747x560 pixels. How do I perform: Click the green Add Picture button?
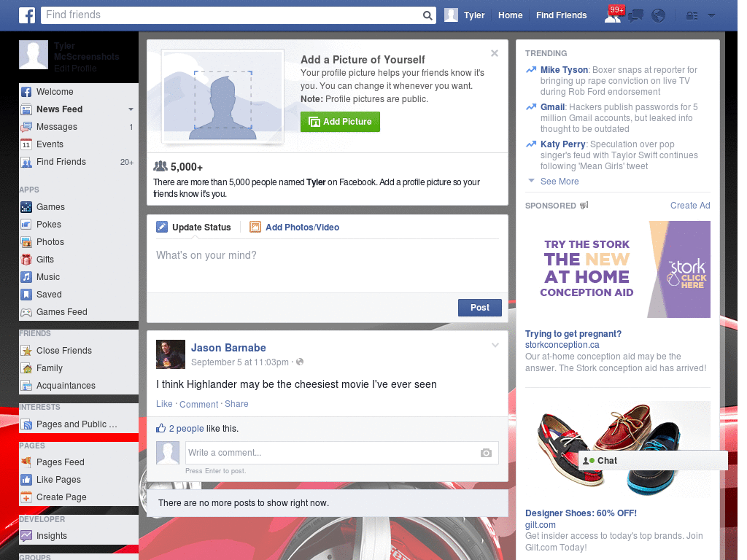click(340, 122)
